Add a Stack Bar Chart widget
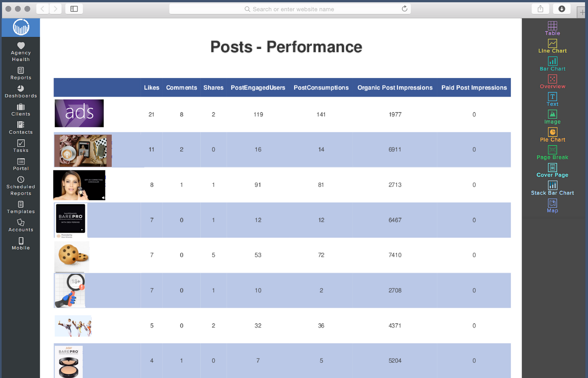The height and width of the screenshot is (378, 588). pos(552,188)
